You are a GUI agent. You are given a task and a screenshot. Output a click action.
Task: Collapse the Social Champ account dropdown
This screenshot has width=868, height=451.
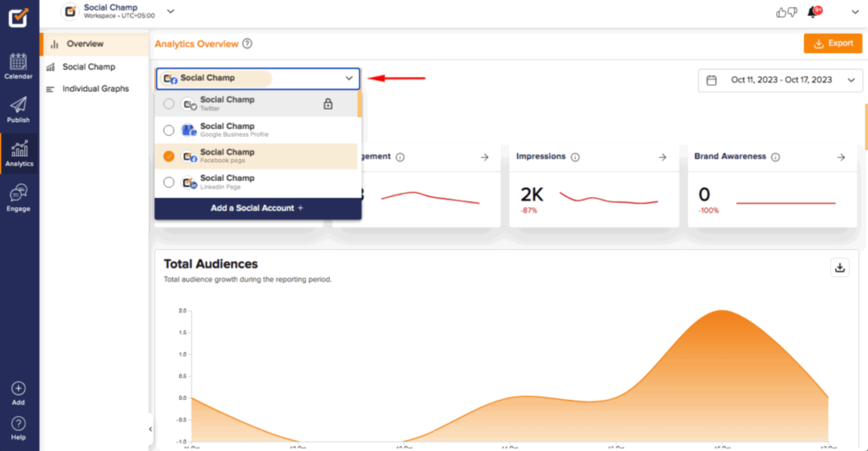point(348,78)
